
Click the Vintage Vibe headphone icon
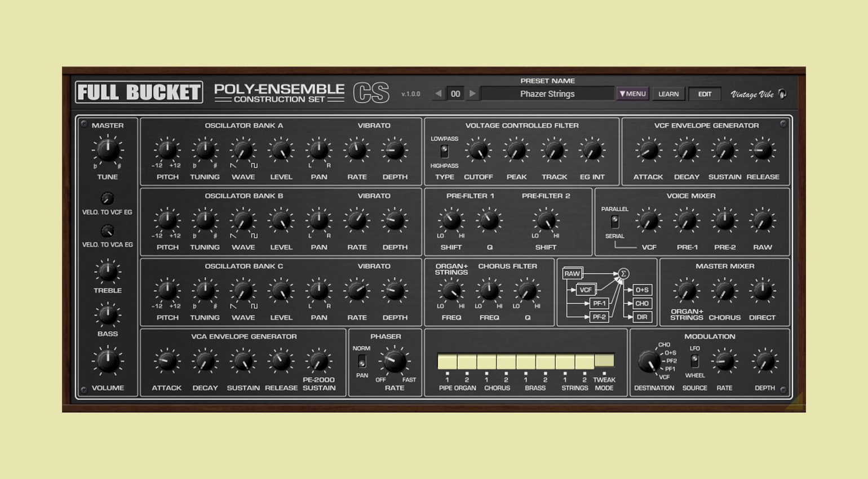pyautogui.click(x=782, y=94)
